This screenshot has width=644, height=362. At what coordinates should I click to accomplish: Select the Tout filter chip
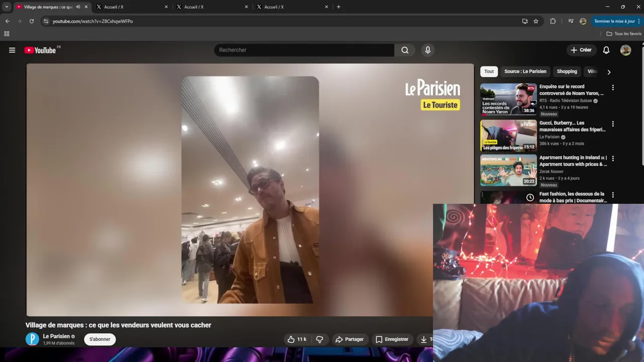[489, 71]
